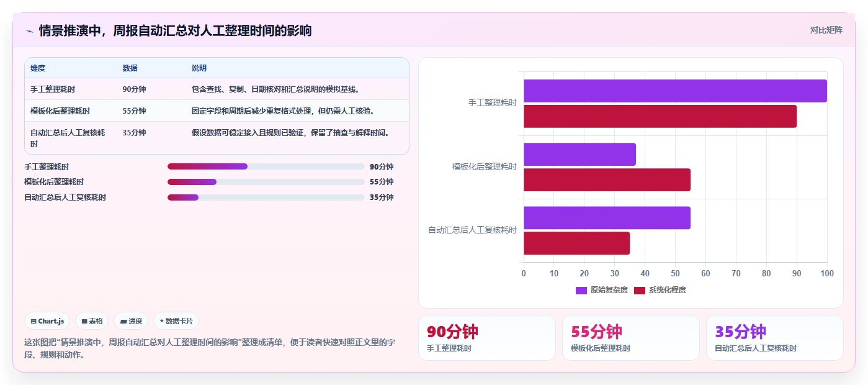Screen dimensions: 868x385
Task: Toggle the 原始复杂度 legend swatch
Action: pyautogui.click(x=581, y=290)
